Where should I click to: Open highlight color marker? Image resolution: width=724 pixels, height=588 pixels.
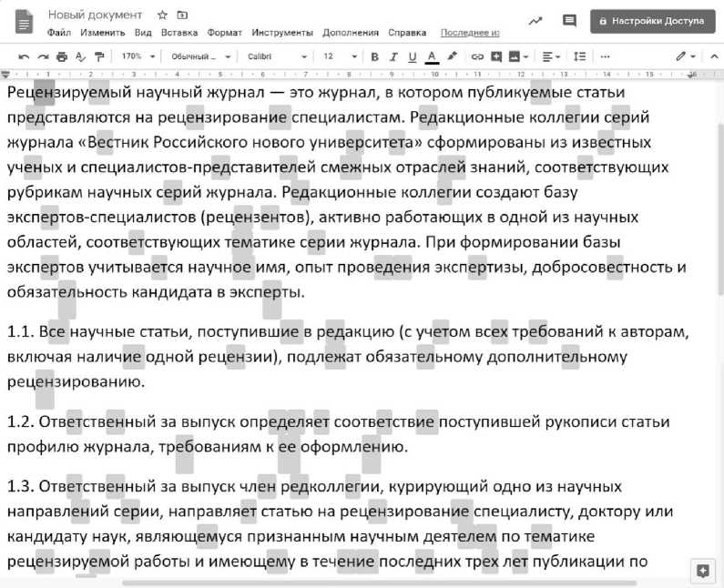pyautogui.click(x=452, y=56)
